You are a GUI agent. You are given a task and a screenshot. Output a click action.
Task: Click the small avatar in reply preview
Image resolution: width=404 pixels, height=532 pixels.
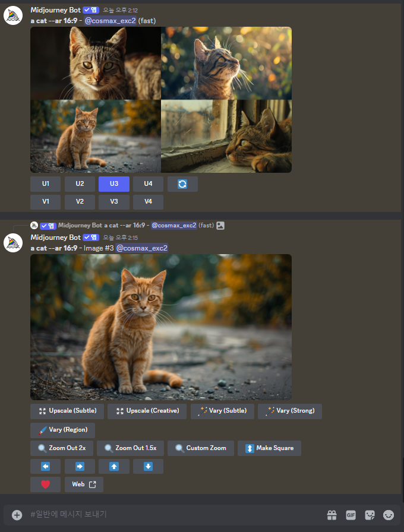tap(34, 225)
